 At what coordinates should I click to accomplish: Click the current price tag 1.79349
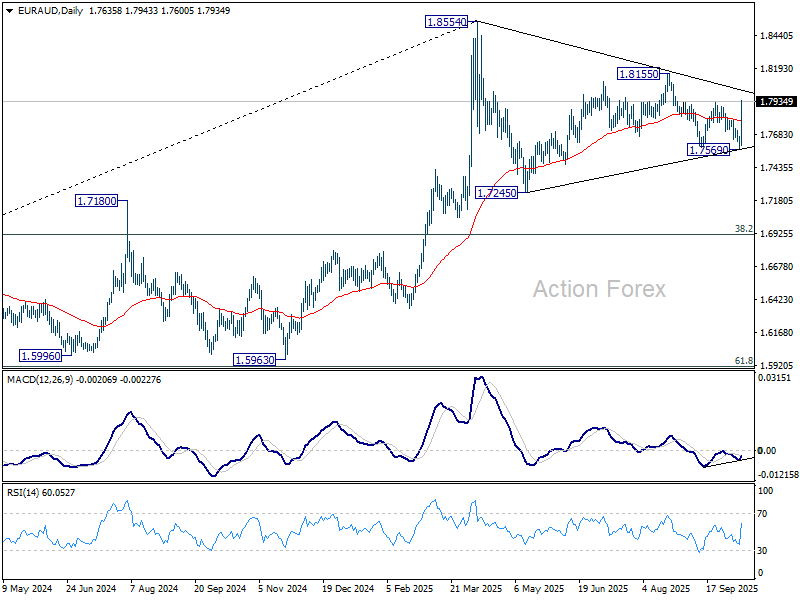(777, 102)
